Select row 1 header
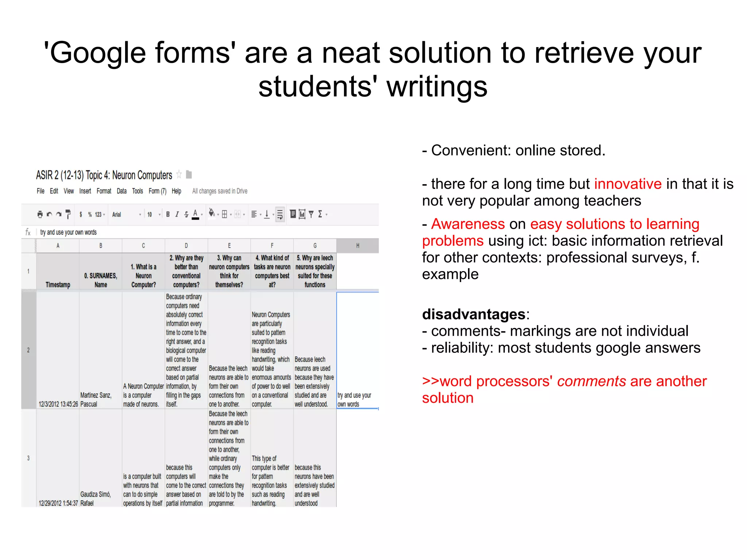The height and width of the screenshot is (560, 747). point(28,271)
